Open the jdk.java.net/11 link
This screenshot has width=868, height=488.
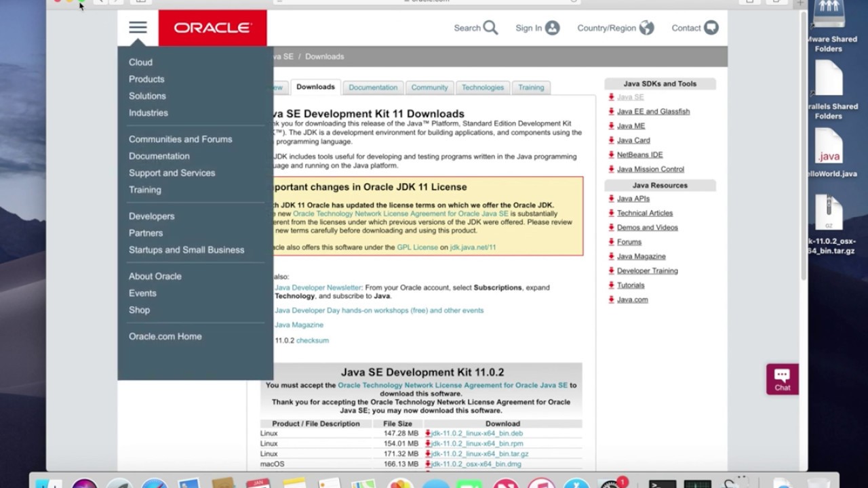473,247
